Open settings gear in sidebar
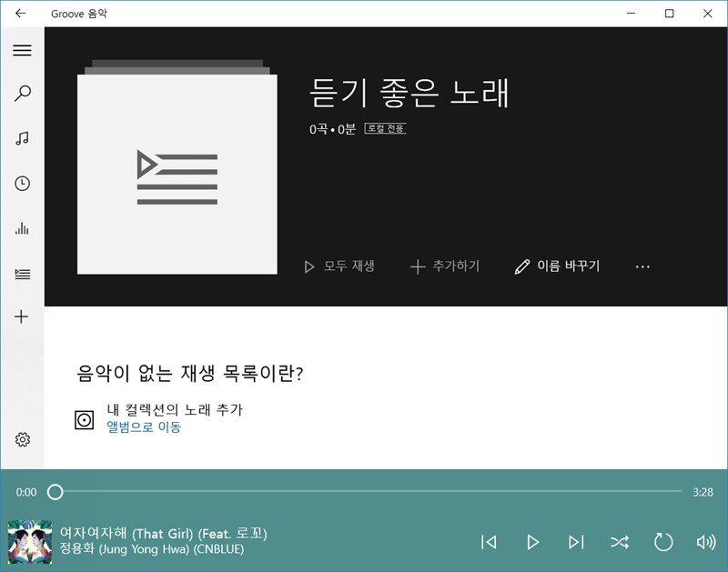Viewport: 728px width, 572px height. 22,439
